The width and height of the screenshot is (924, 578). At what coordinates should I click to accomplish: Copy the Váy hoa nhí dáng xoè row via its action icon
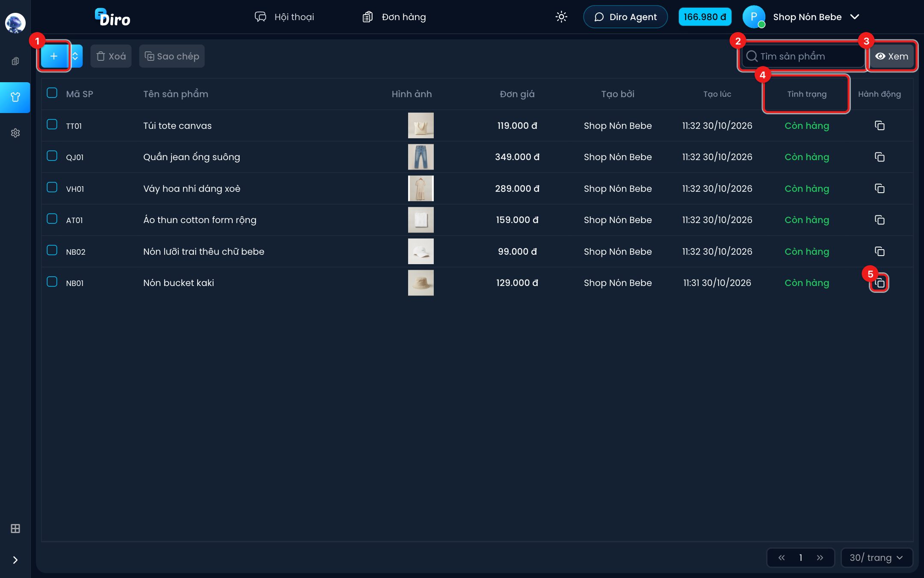pyautogui.click(x=880, y=188)
